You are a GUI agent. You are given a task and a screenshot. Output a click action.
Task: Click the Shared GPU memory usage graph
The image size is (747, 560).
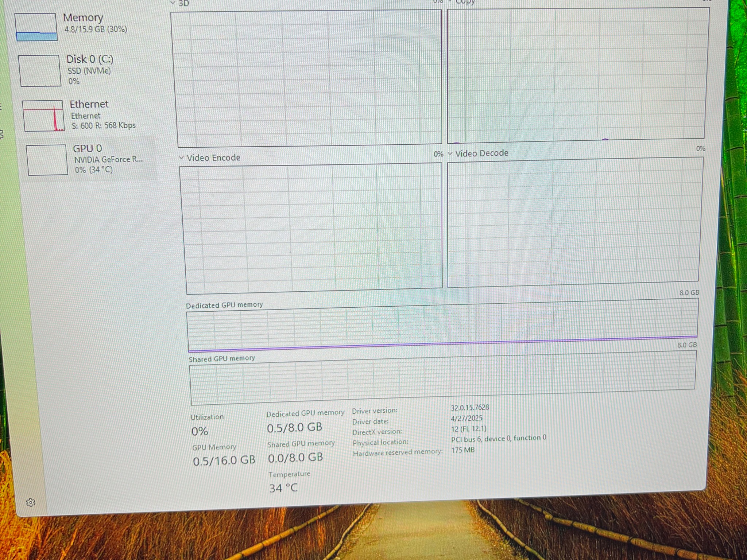[442, 379]
